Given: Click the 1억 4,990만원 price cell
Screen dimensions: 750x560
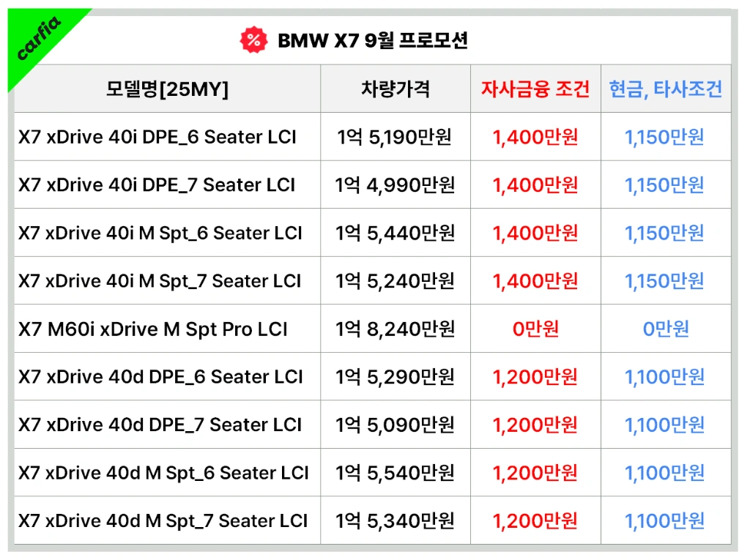Looking at the screenshot, I should point(396,185).
